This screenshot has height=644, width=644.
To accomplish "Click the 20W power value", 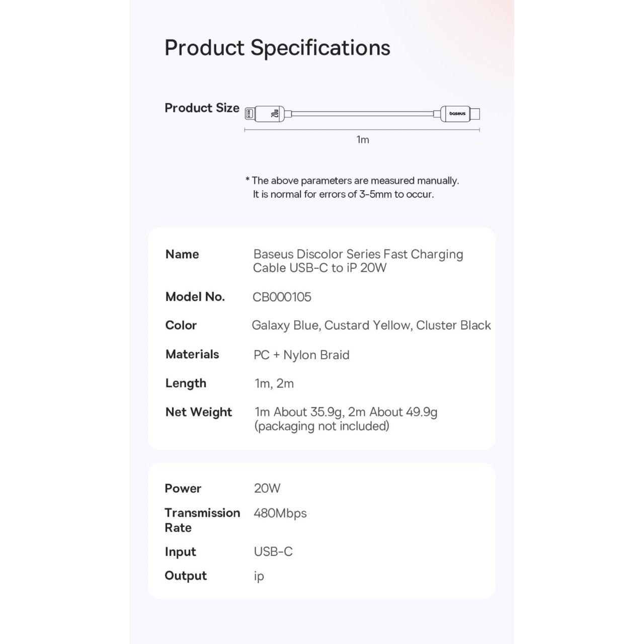I will point(267,488).
